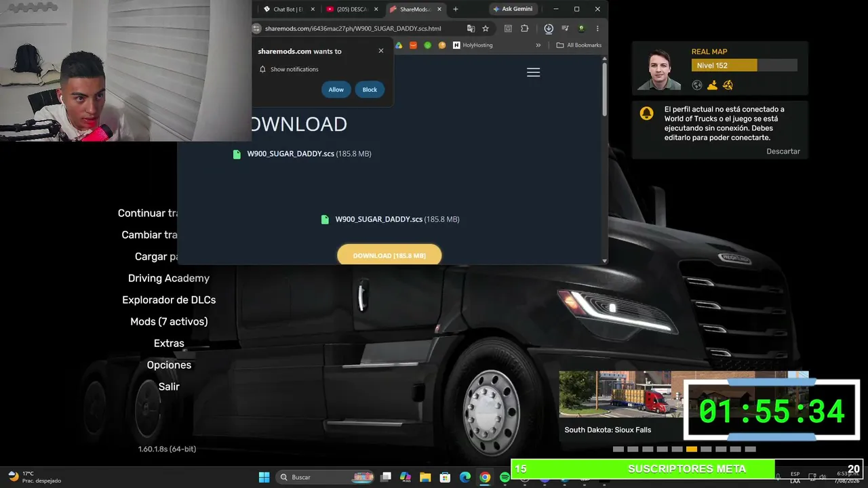
Task: Open the All Bookmarks folder
Action: [579, 45]
